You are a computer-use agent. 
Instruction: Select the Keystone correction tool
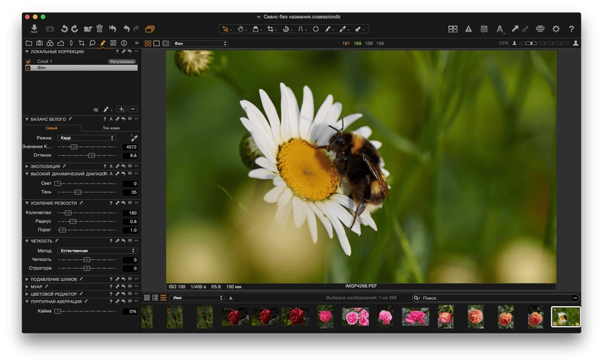[x=300, y=29]
